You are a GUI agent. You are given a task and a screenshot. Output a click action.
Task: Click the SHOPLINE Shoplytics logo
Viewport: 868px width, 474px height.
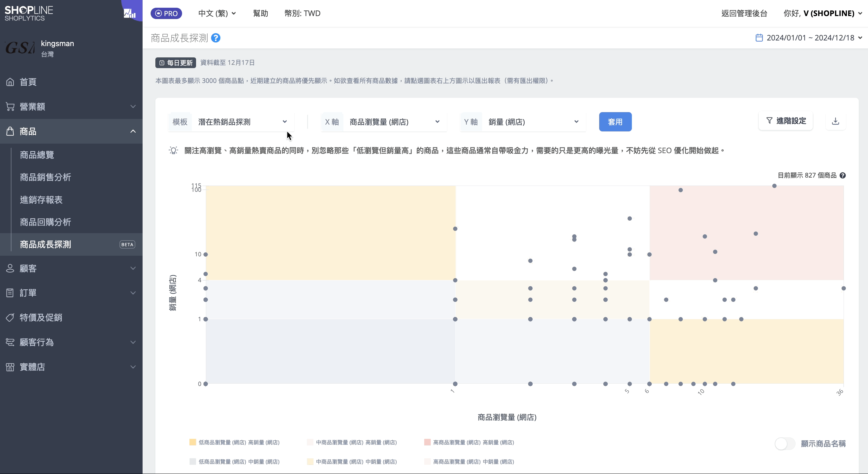[x=29, y=13]
